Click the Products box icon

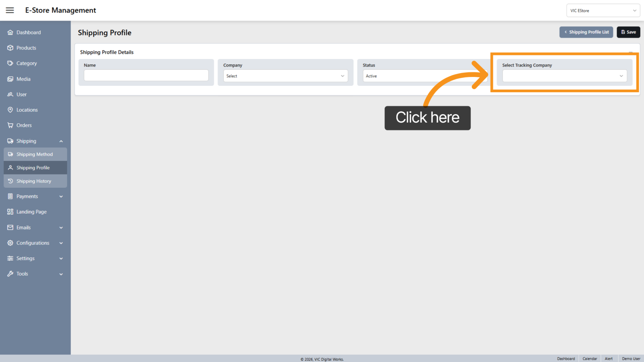tap(10, 48)
